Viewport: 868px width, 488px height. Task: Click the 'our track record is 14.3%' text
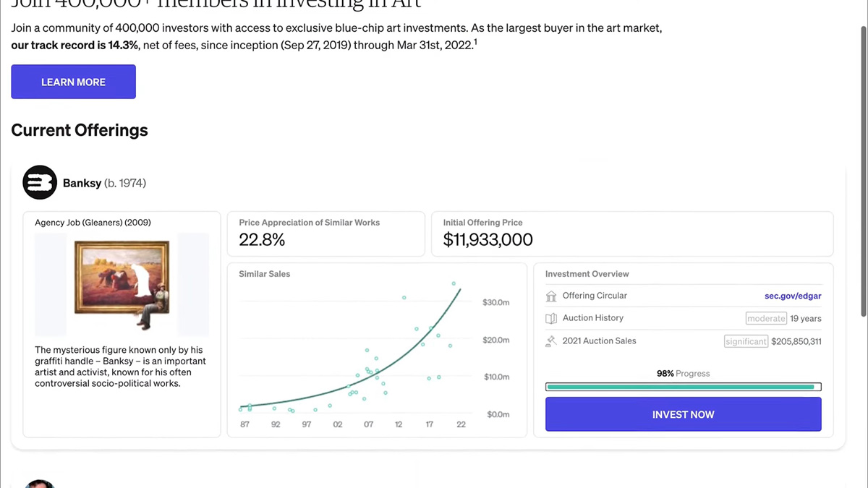[75, 46]
